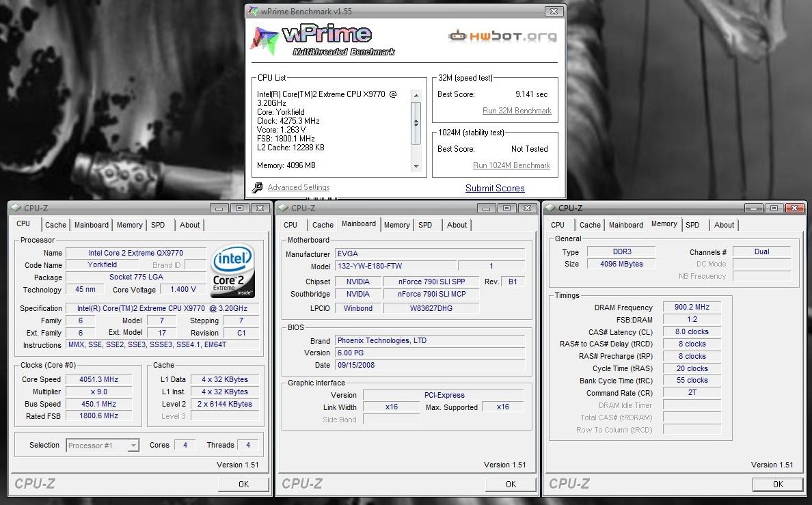Image resolution: width=812 pixels, height=505 pixels.
Task: Click OK in the middle CPU-Z window
Action: point(511,484)
